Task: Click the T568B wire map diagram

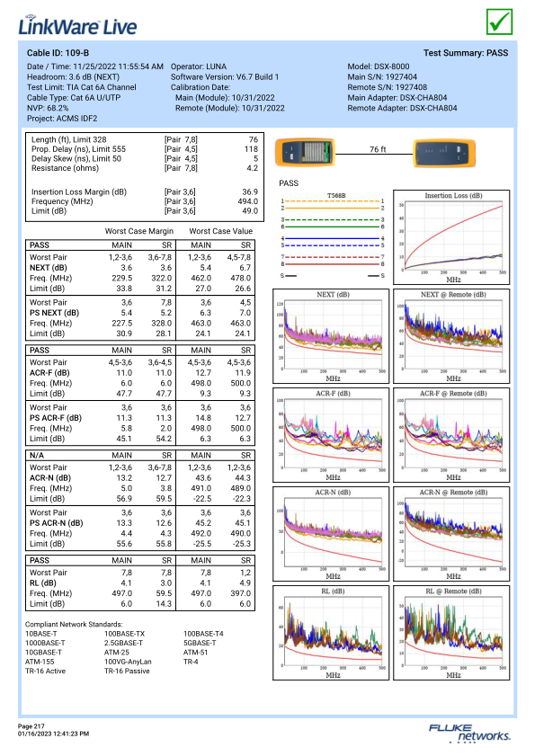Action: click(333, 236)
